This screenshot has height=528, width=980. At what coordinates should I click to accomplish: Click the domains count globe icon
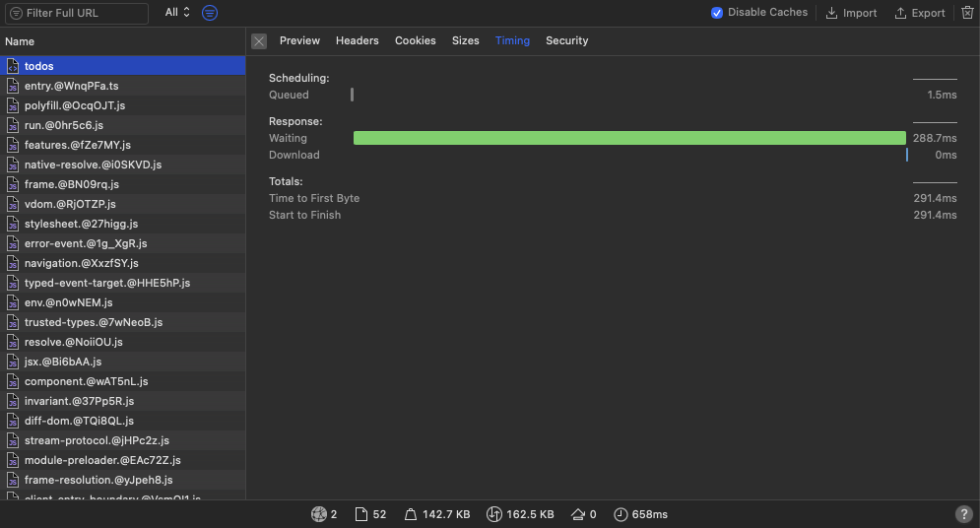(x=319, y=514)
